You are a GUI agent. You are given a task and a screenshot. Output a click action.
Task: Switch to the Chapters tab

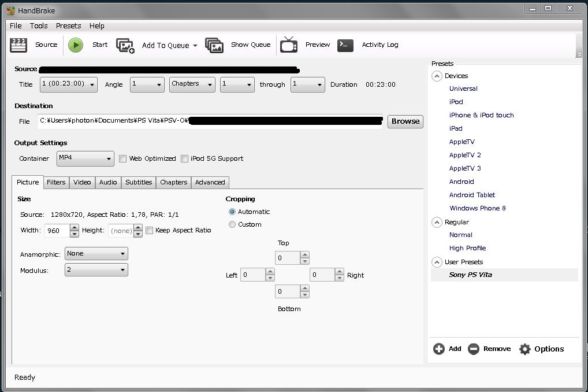(x=173, y=182)
